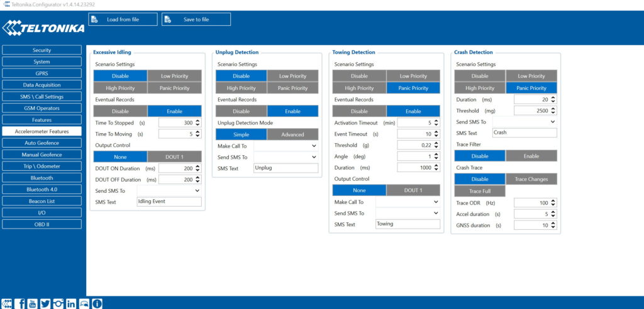Click the Idling Event SMS text field
The height and width of the screenshot is (309, 644).
(x=169, y=202)
